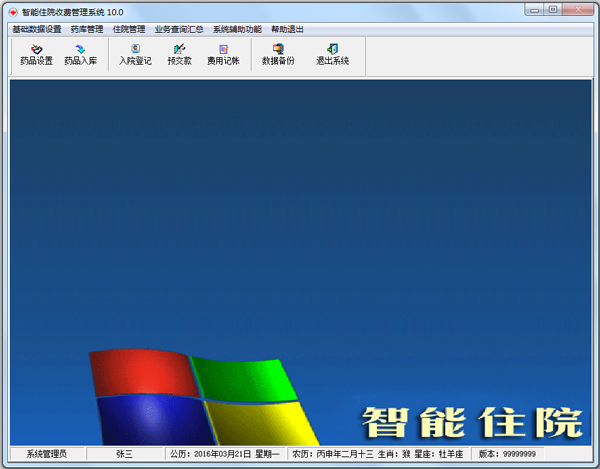Click the 退出系统 toolbar icon
This screenshot has width=600, height=469.
[333, 55]
